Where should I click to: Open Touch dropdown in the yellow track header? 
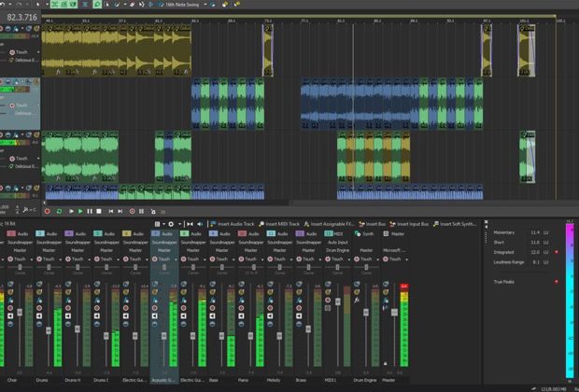click(38, 52)
